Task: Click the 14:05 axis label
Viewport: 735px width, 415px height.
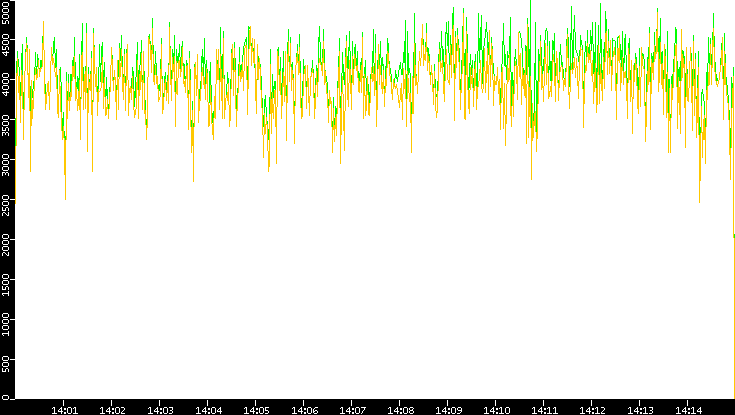Action: (256, 411)
